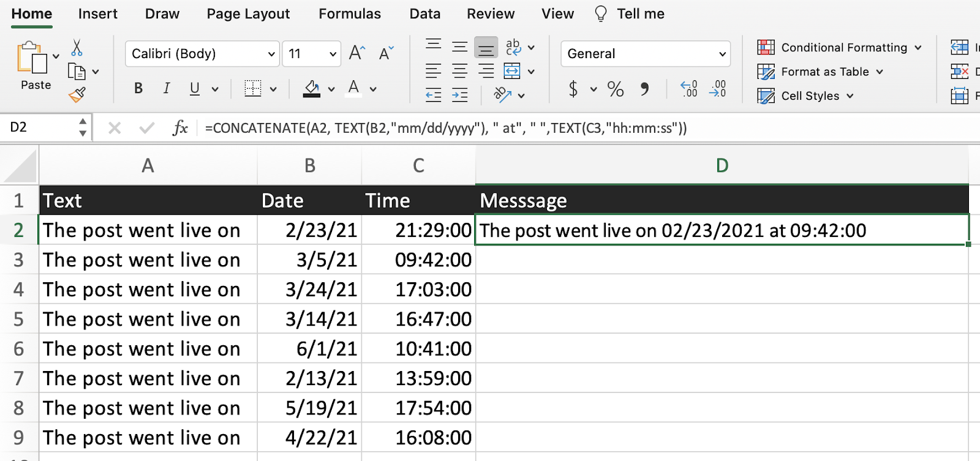Viewport: 980px width, 461px height.
Task: Click the Insert Function fx icon
Action: tap(180, 128)
